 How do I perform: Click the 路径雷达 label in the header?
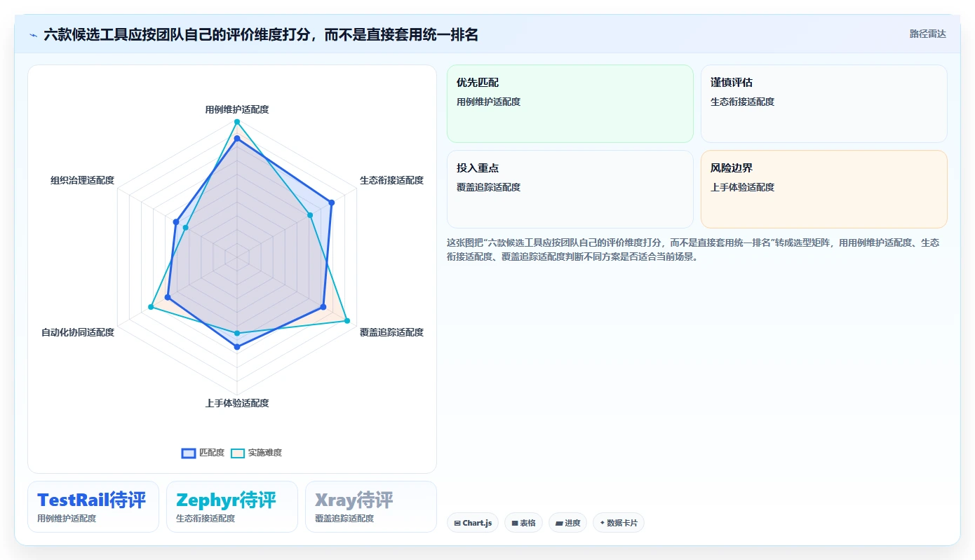click(927, 34)
